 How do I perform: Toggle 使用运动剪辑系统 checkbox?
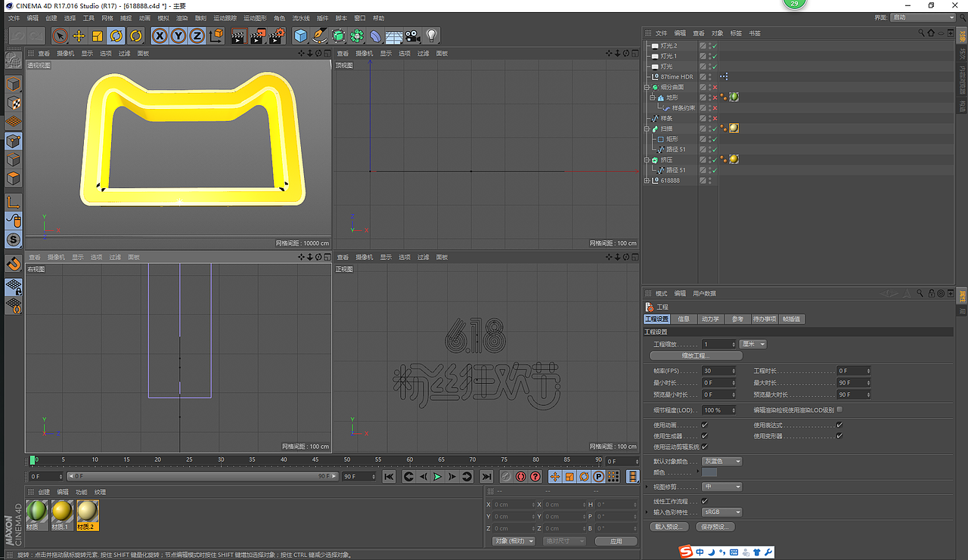coord(705,447)
